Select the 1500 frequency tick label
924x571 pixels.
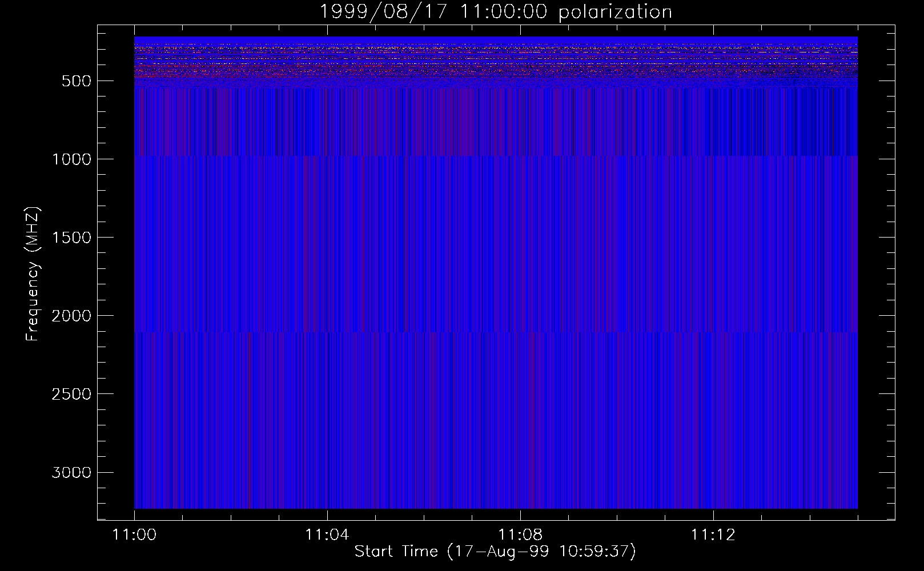tap(71, 238)
